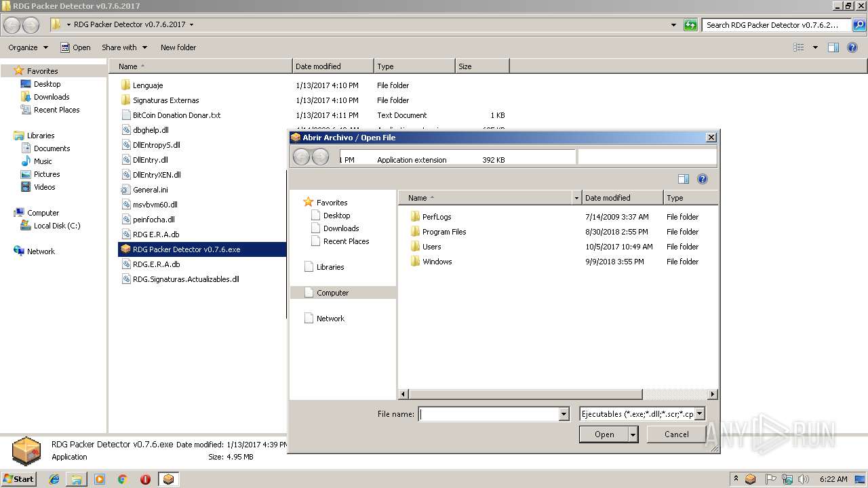The image size is (868, 488).
Task: Show preview pane in Explorer window
Action: pos(833,47)
